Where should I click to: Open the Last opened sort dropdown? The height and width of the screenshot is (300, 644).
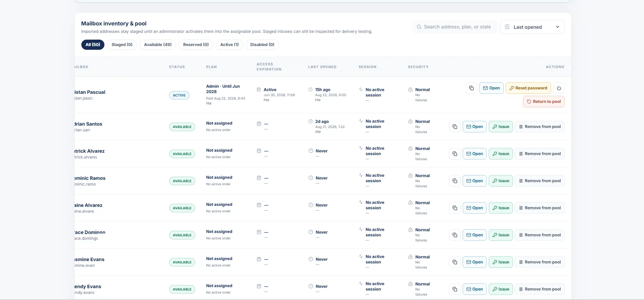[x=532, y=27]
